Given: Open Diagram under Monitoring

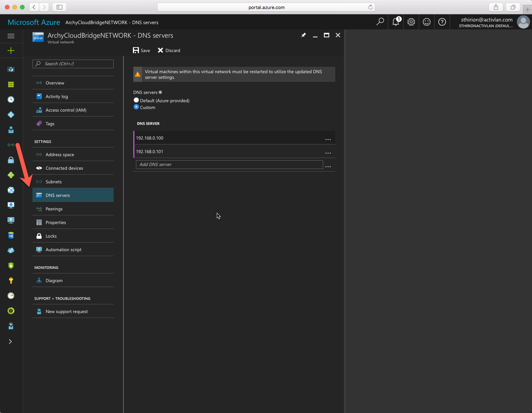Looking at the screenshot, I should 73,281.
